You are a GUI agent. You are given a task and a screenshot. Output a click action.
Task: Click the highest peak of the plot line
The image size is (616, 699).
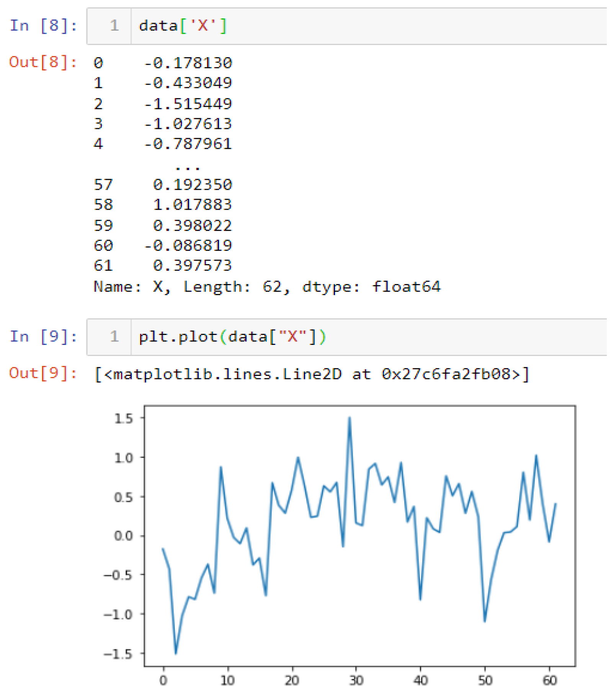point(349,418)
